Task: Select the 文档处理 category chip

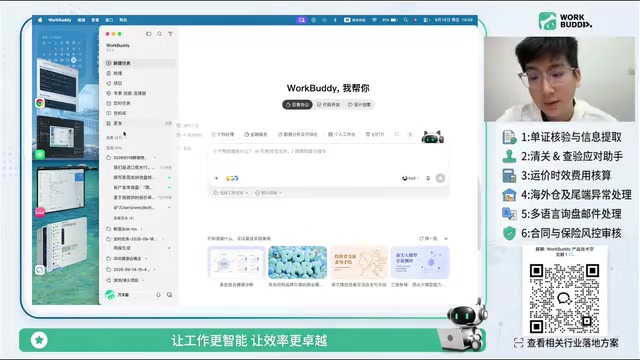Action: coord(223,134)
